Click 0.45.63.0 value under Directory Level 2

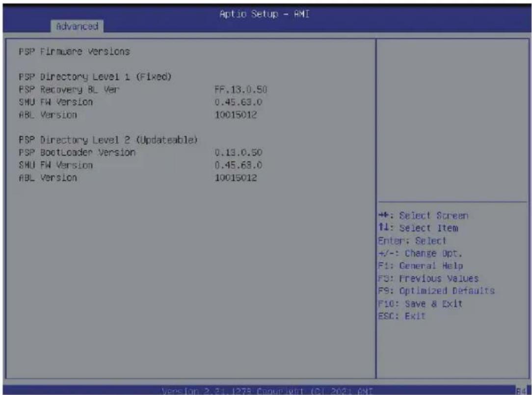click(x=238, y=165)
